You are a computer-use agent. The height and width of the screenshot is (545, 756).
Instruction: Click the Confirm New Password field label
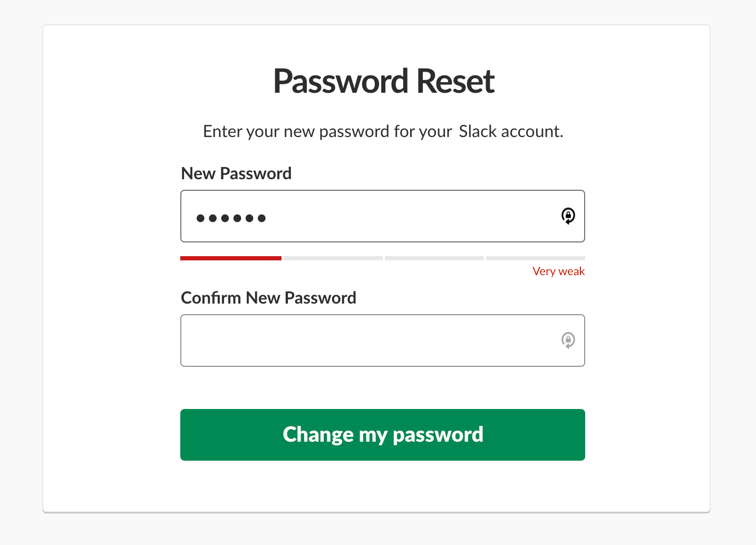tap(268, 298)
